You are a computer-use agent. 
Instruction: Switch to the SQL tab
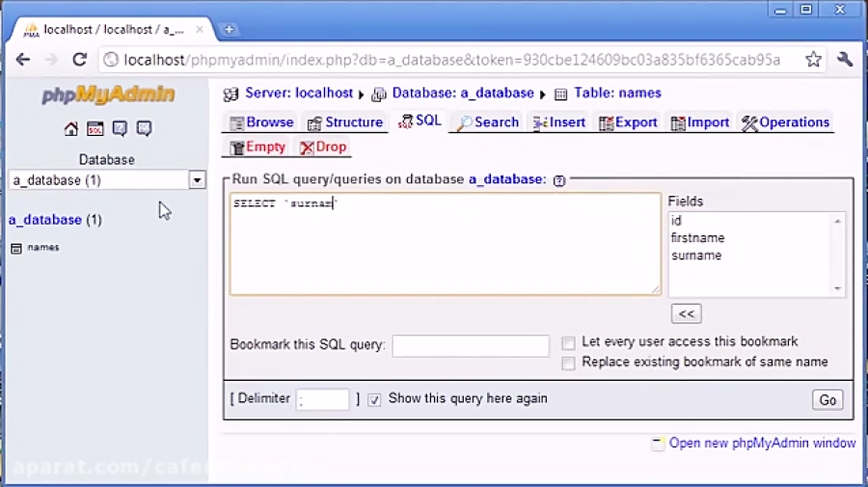pyautogui.click(x=420, y=122)
